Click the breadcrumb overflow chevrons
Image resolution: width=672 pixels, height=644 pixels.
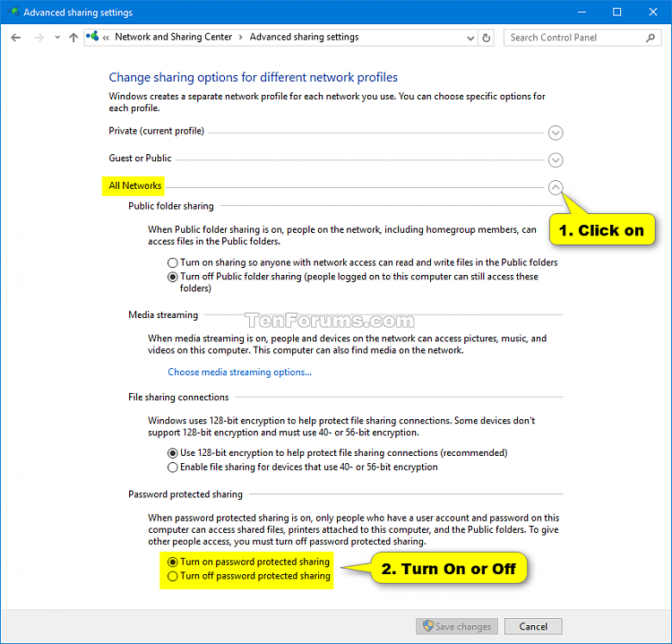(106, 39)
